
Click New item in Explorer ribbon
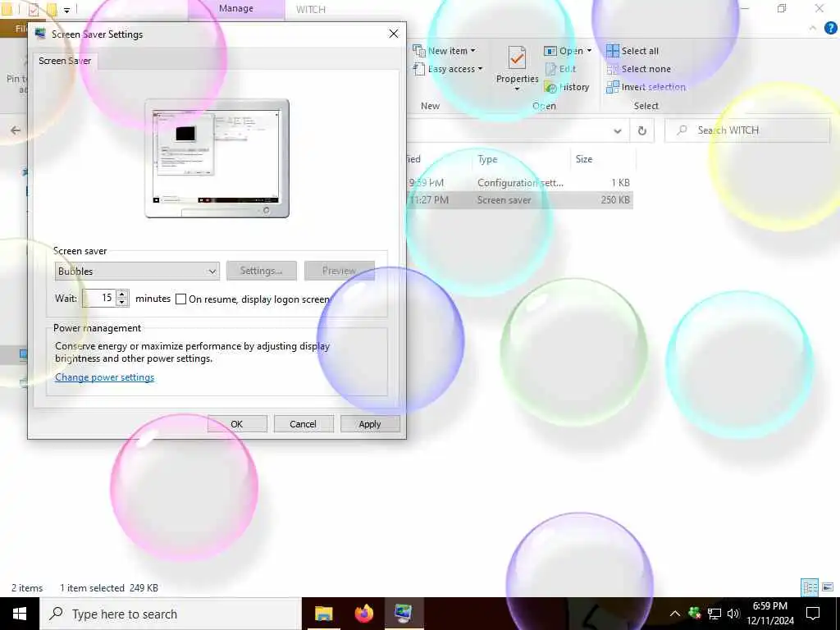point(444,51)
